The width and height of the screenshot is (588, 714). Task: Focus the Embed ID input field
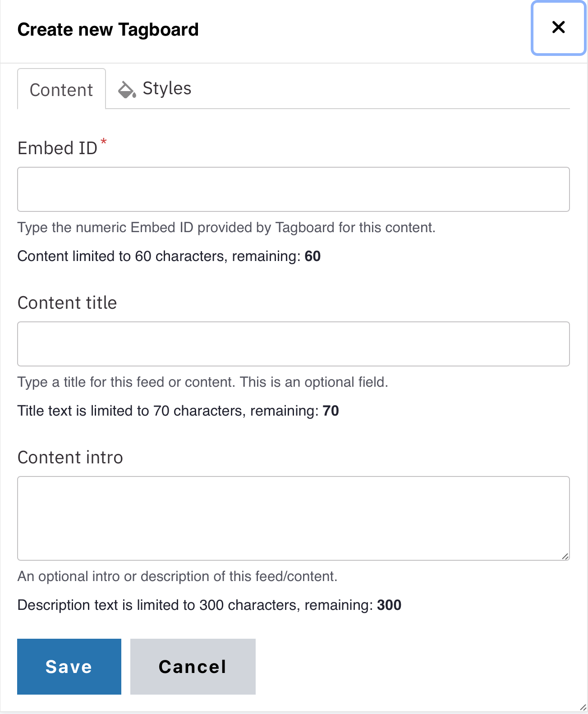click(293, 189)
